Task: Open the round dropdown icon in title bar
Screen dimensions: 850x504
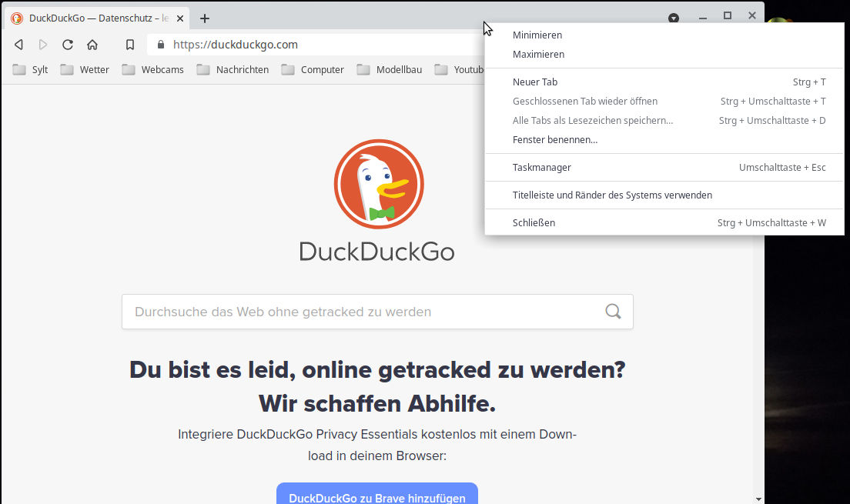Action: click(673, 18)
